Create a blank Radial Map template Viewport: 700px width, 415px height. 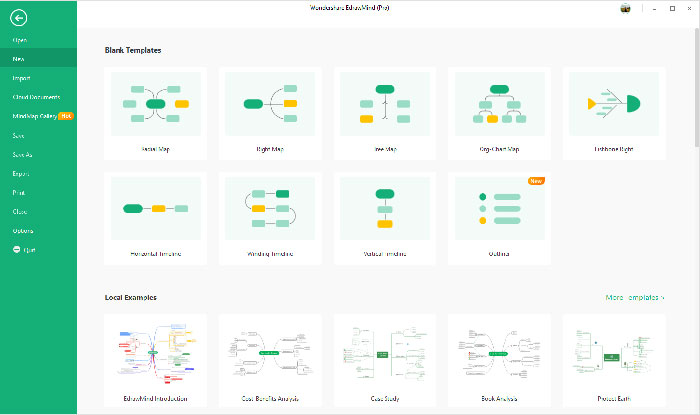[x=155, y=113]
